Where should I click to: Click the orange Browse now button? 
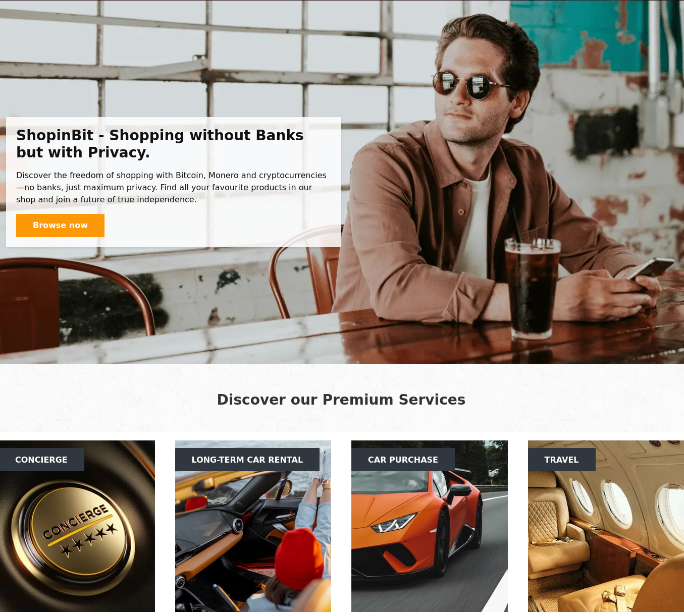tap(60, 226)
